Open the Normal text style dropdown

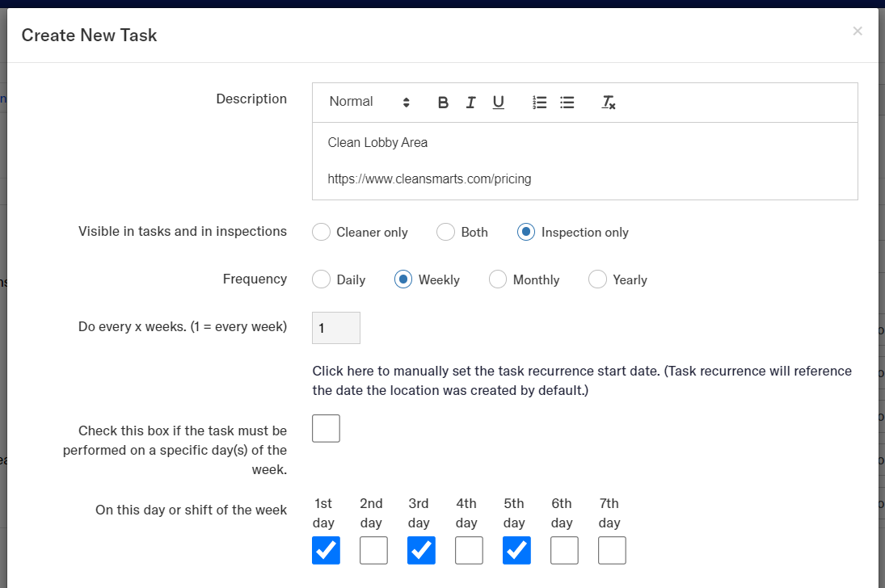point(369,102)
